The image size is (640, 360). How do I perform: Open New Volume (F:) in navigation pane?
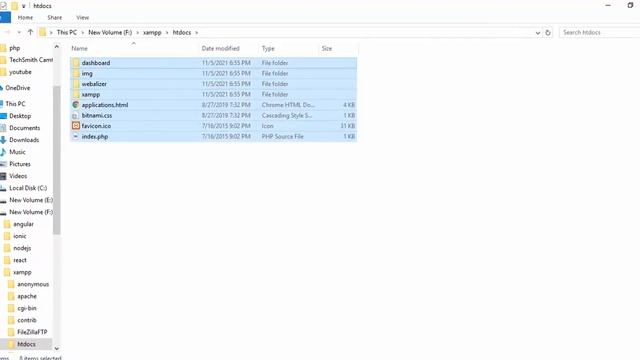pos(31,212)
